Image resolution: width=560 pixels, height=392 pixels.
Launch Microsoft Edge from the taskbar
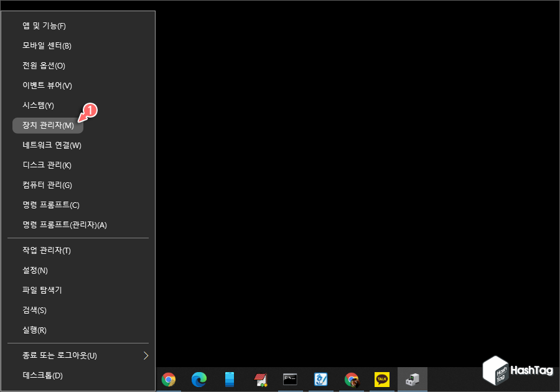199,379
